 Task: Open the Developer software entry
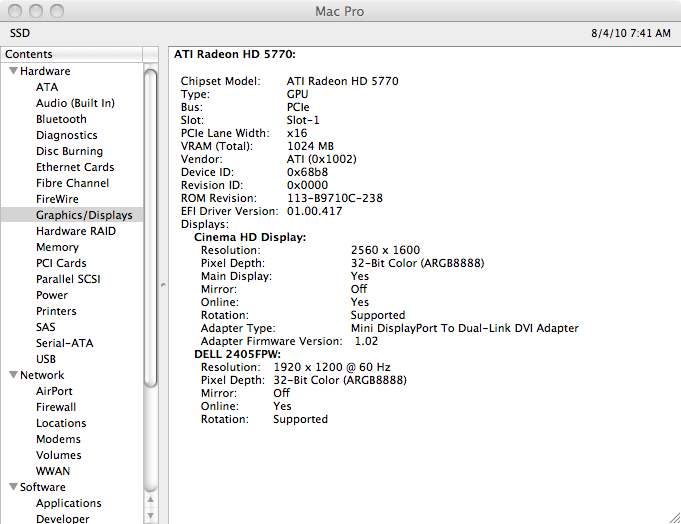(x=63, y=519)
